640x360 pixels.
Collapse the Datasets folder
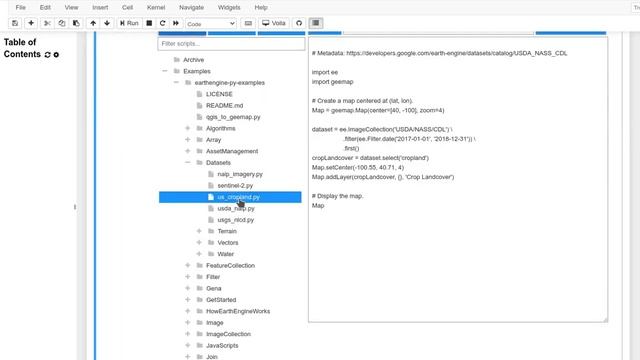(x=188, y=162)
